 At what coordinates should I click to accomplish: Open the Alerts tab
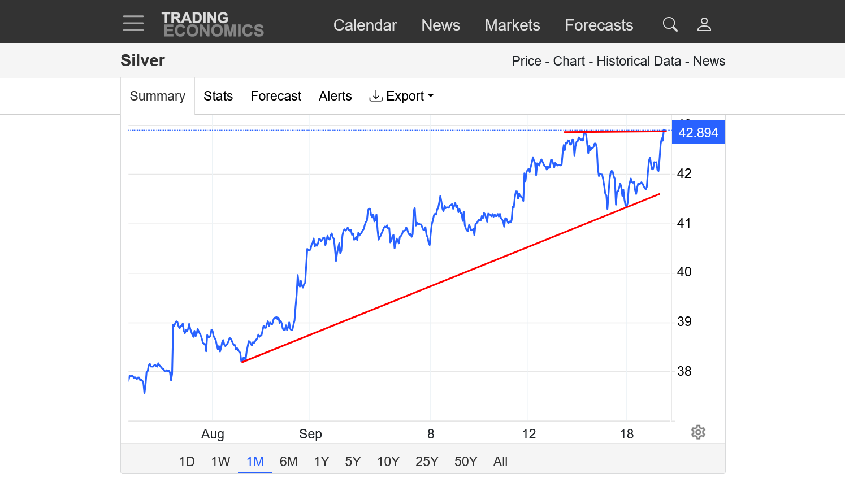pos(335,96)
